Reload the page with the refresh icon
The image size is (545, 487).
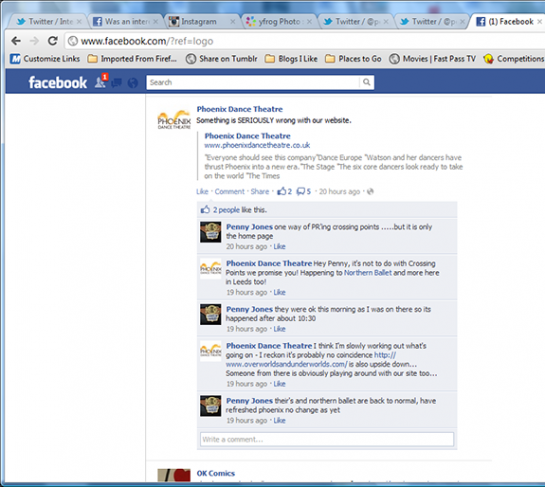(x=52, y=41)
